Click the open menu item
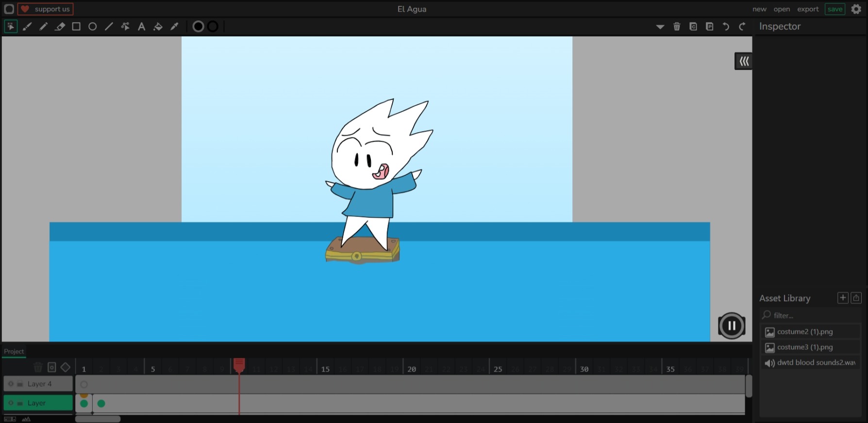The width and height of the screenshot is (868, 423). pyautogui.click(x=782, y=9)
